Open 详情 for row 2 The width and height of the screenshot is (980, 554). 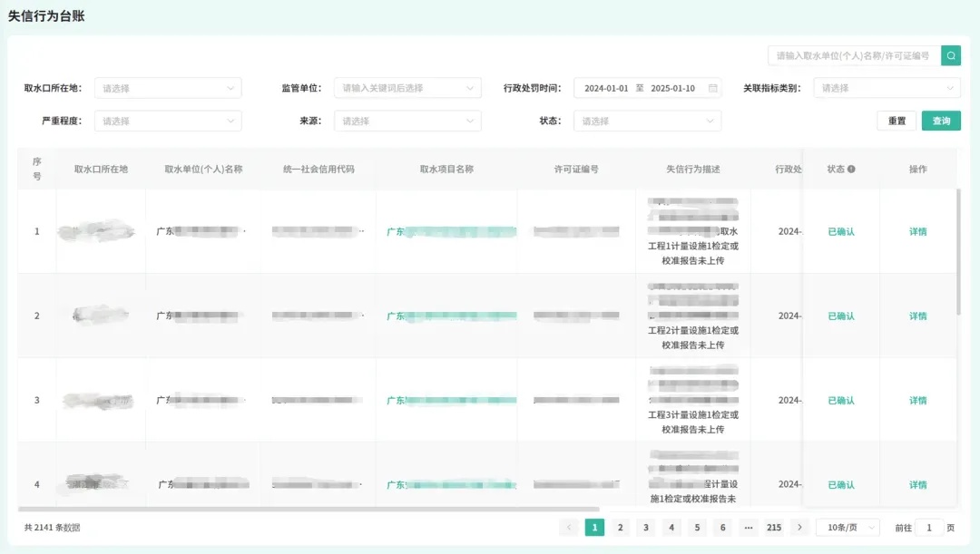(x=917, y=316)
